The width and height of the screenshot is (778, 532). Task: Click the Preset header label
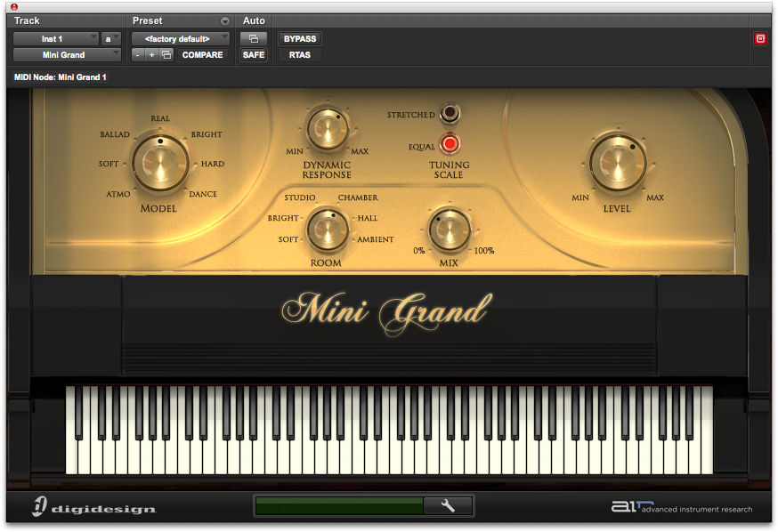pyautogui.click(x=148, y=20)
